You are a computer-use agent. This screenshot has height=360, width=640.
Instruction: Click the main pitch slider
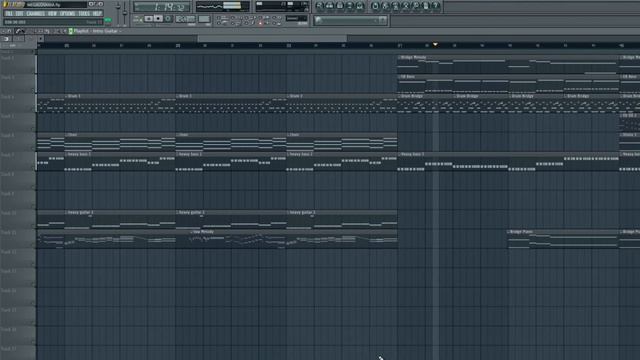point(125,12)
